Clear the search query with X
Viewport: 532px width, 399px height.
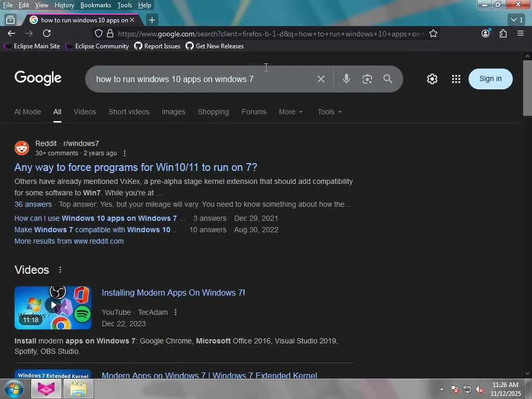point(321,79)
